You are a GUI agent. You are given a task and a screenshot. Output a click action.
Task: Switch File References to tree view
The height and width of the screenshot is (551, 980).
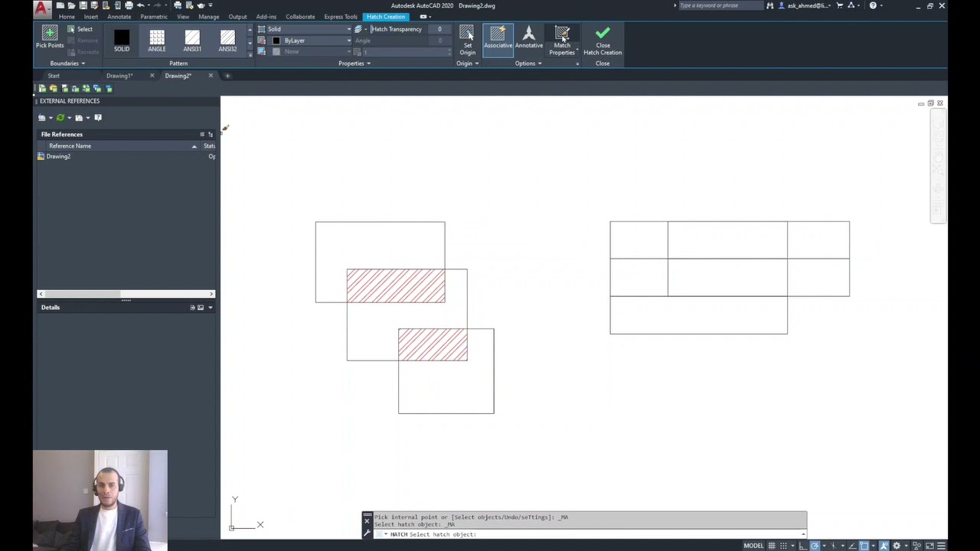(211, 135)
